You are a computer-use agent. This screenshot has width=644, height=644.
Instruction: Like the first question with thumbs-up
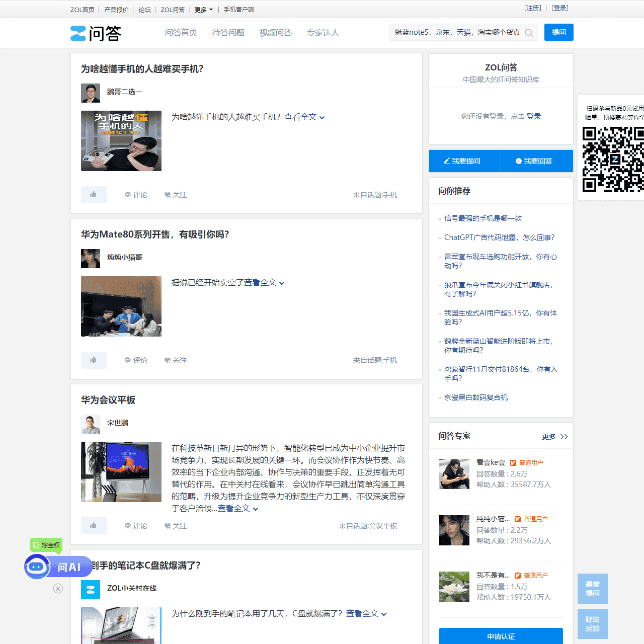94,195
